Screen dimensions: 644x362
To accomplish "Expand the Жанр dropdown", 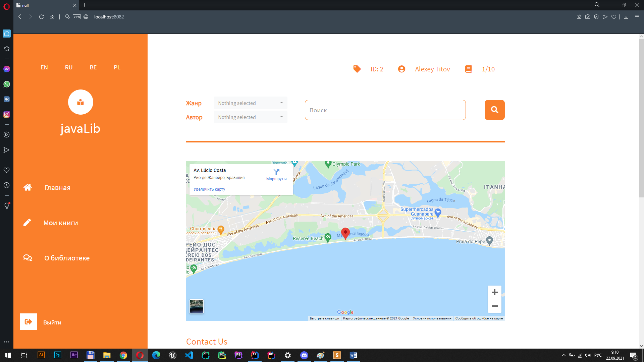I will tap(250, 103).
